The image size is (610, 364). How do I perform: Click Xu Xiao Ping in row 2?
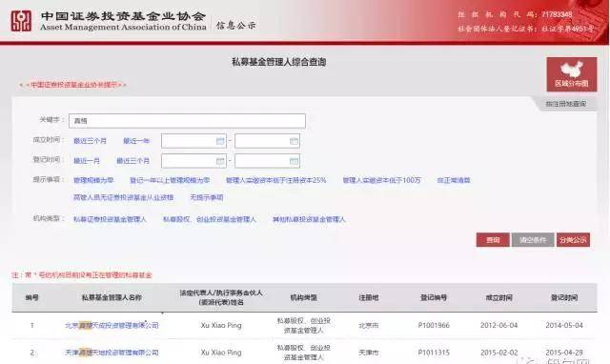(221, 353)
